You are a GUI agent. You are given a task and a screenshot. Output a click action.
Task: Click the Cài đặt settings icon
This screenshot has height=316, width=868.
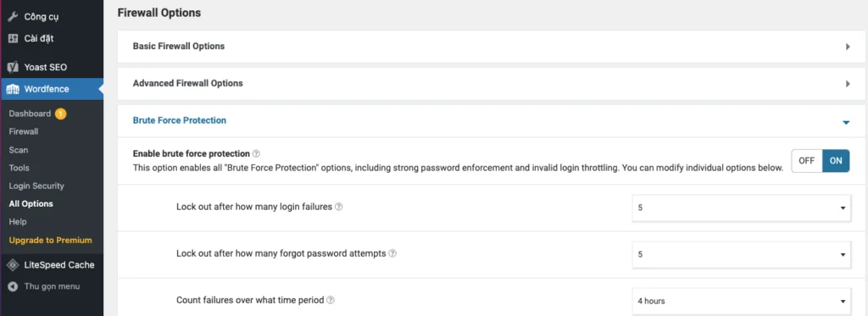(x=13, y=39)
